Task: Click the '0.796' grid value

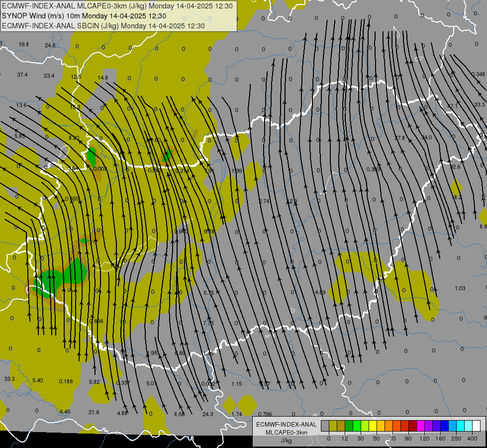Action: click(x=265, y=415)
